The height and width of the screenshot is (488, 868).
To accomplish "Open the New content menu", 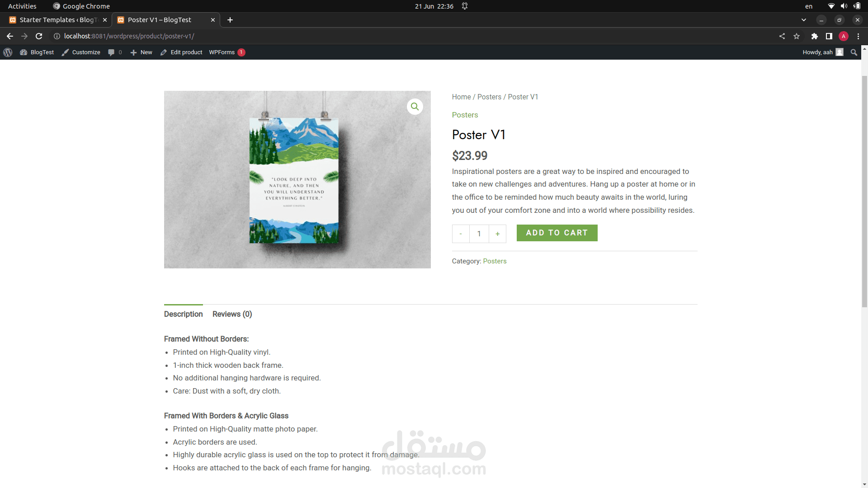I will click(x=142, y=52).
